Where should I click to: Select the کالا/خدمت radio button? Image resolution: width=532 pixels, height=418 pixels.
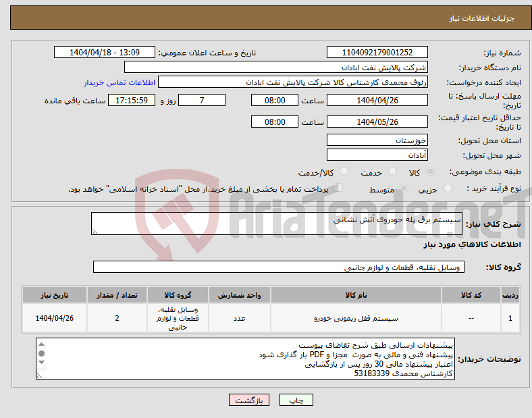point(344,172)
